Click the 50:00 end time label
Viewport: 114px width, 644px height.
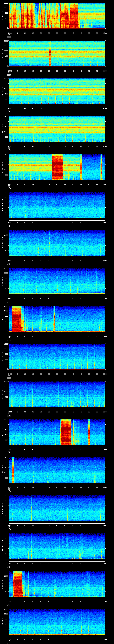(105, 298)
